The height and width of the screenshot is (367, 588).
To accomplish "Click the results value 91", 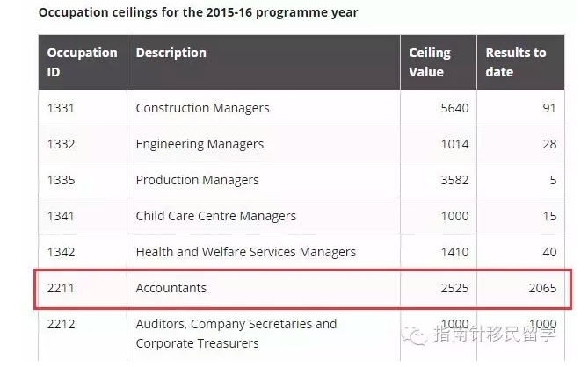I will coord(548,108).
